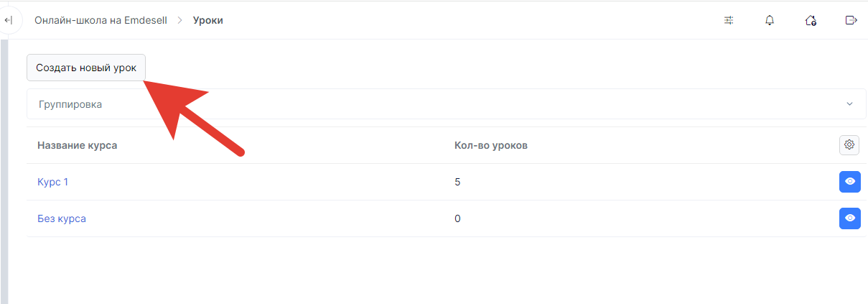The width and height of the screenshot is (868, 304).
Task: Go to Онлайн-школа на Emdesell breadcrumb
Action: [101, 20]
